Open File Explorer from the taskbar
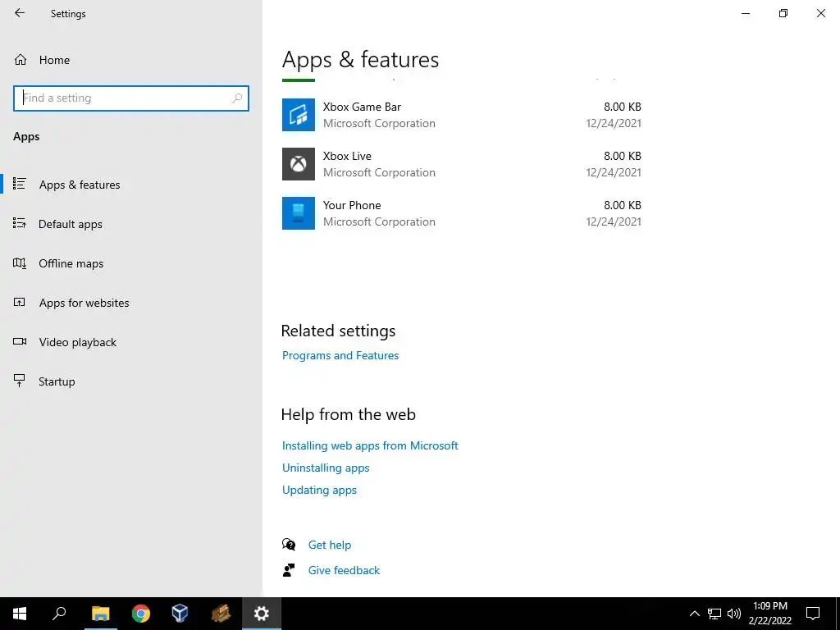 [100, 614]
